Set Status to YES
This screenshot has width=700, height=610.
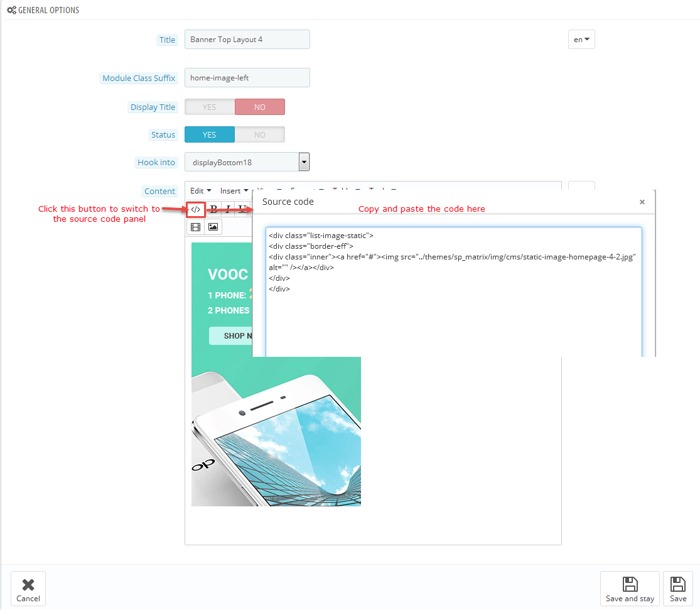point(210,134)
